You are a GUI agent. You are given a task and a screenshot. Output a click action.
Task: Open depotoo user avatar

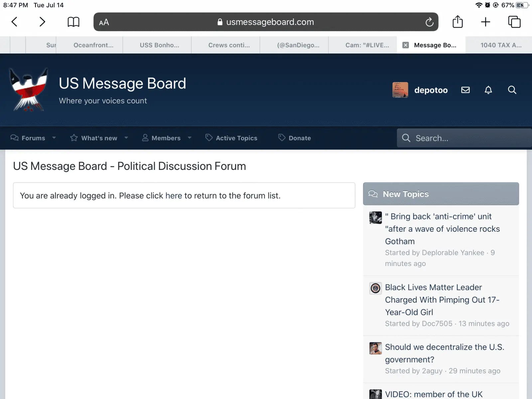click(x=400, y=90)
